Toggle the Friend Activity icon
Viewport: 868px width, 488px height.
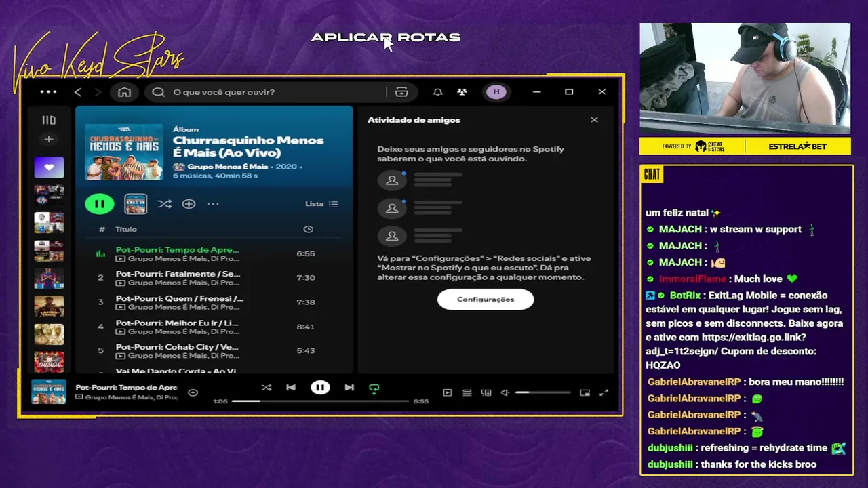[462, 92]
